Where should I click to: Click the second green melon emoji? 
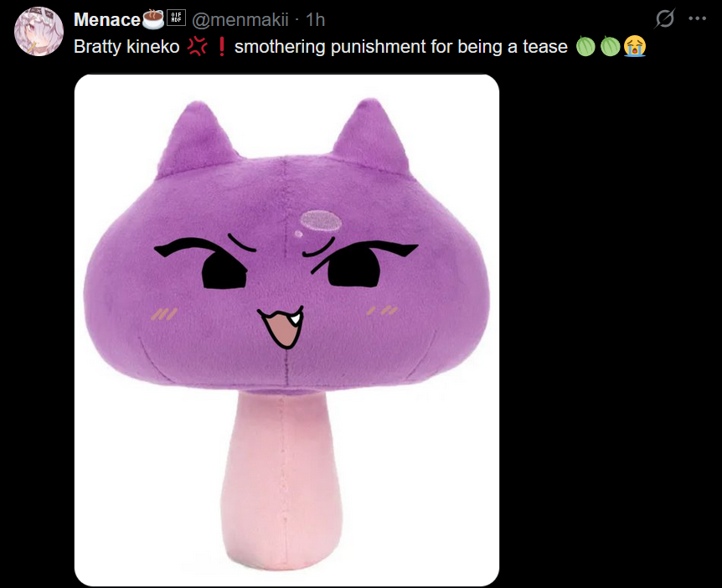[610, 47]
